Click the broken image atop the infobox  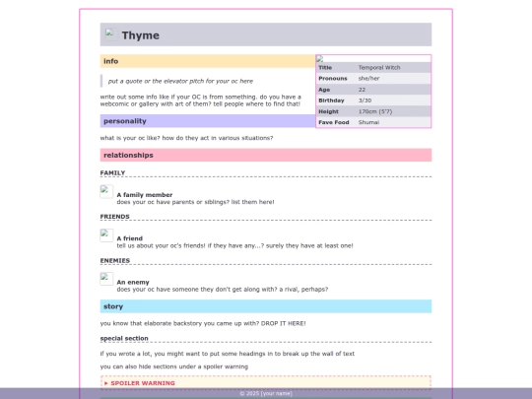tap(320, 59)
